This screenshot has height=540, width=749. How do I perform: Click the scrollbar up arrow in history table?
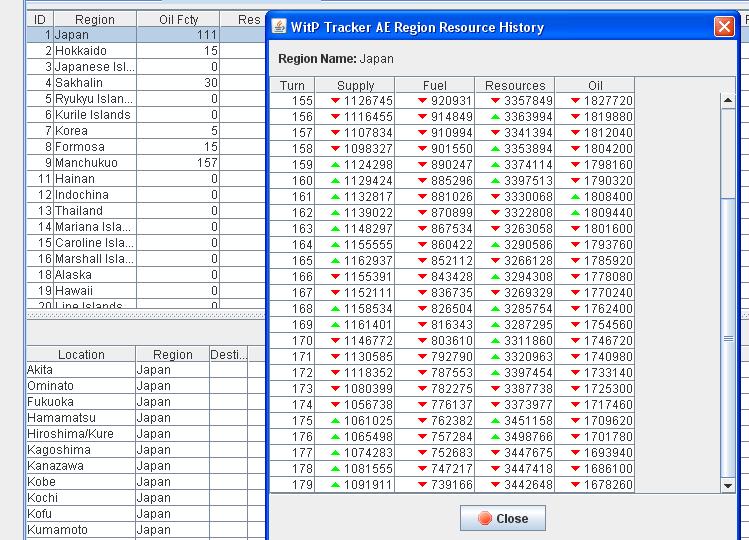click(728, 100)
